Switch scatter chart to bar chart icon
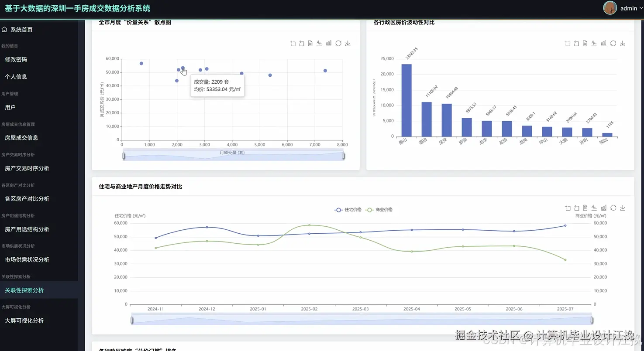Image resolution: width=644 pixels, height=351 pixels. [329, 44]
